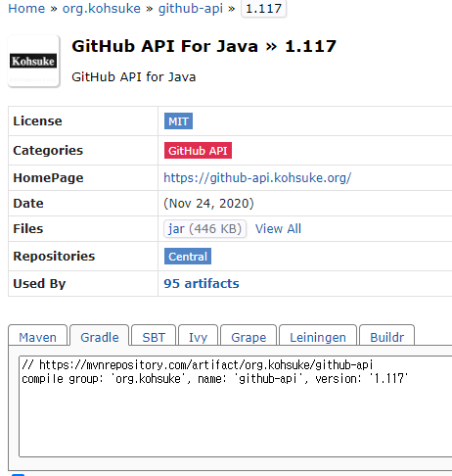Open the 95 artifacts link
Viewport: 452px width, 476px height.
202,283
